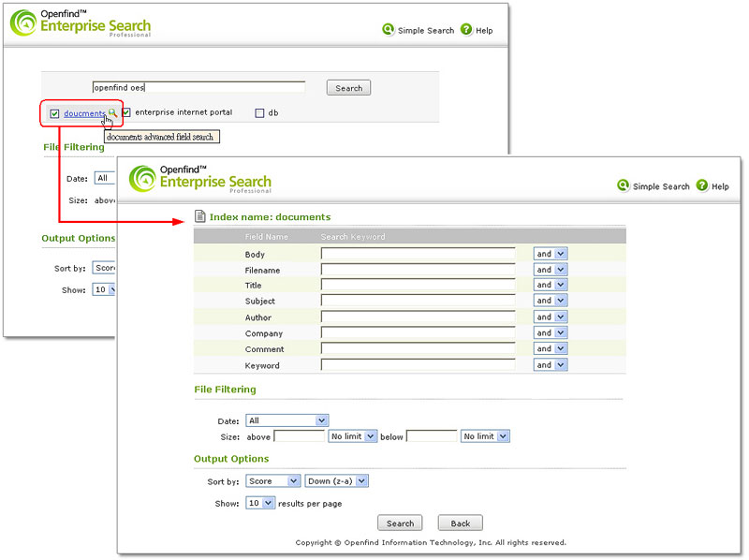Open the Body field and/or dropdown

pos(551,254)
